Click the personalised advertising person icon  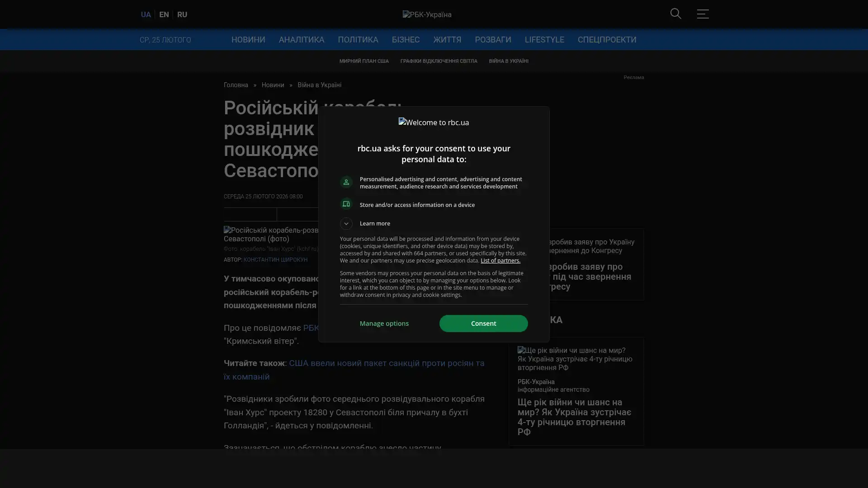[x=346, y=182]
